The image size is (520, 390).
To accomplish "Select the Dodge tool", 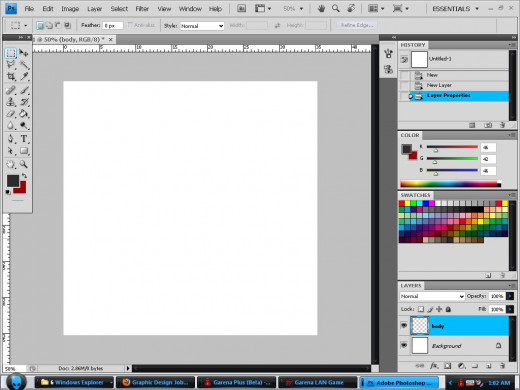I will point(24,126).
